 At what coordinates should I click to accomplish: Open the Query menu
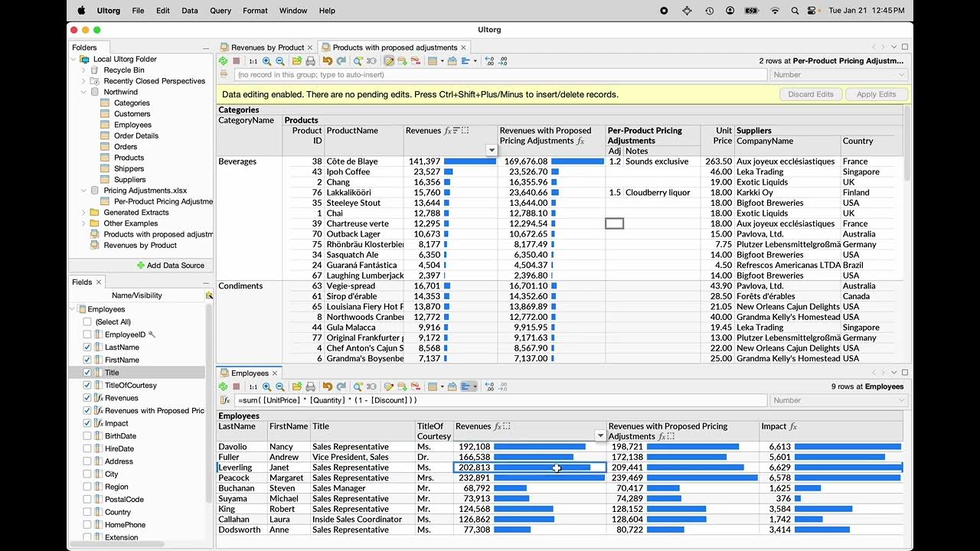[220, 11]
